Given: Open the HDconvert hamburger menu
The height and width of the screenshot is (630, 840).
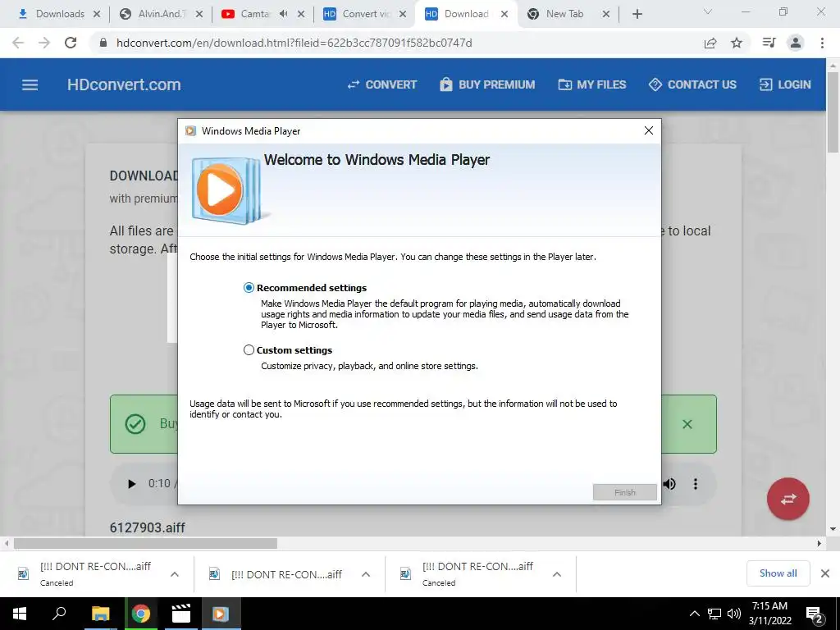Looking at the screenshot, I should tap(30, 84).
